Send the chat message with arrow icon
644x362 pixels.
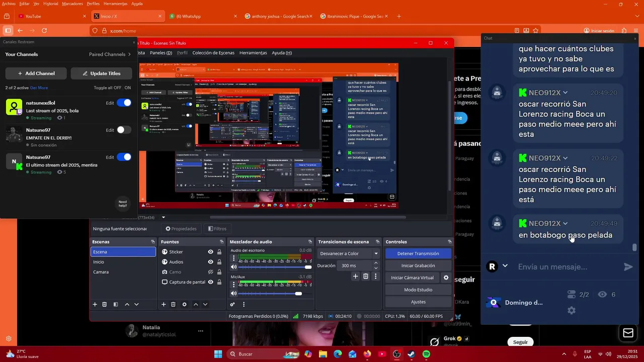[x=628, y=267]
